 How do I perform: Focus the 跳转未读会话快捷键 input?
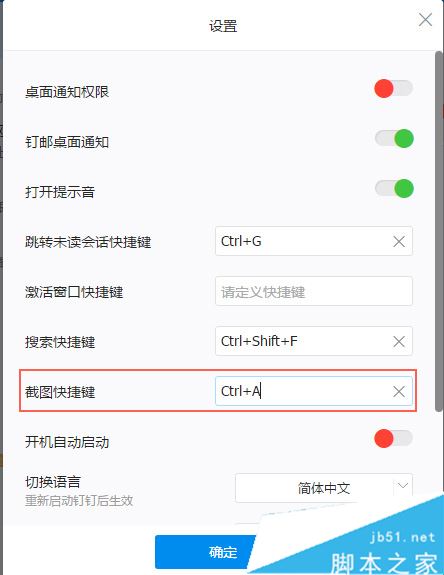pos(314,241)
